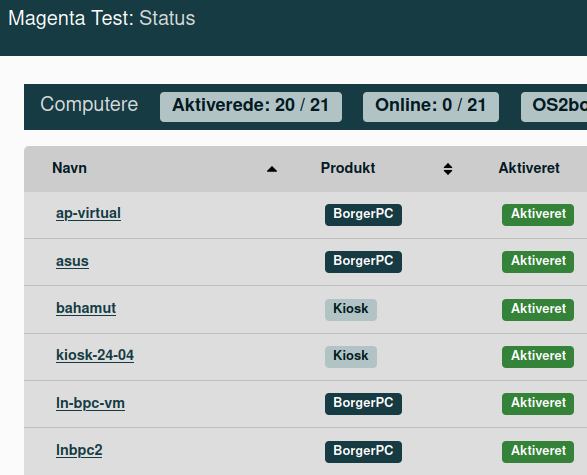Toggle the Produkt column sort arrows
The width and height of the screenshot is (587, 475).
[x=448, y=169]
